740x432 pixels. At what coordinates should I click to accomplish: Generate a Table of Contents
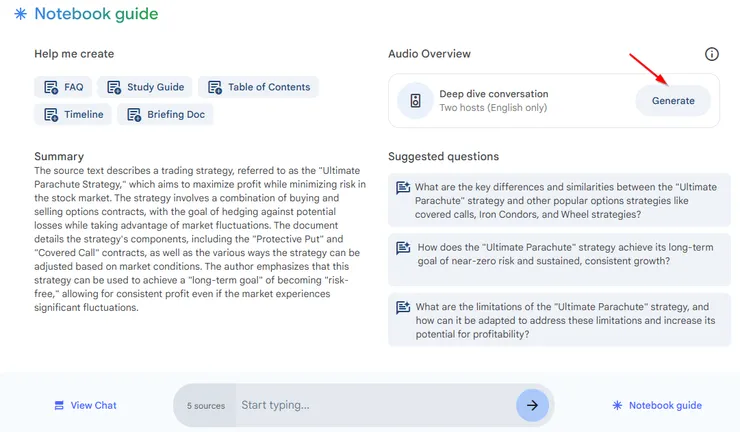pos(258,87)
